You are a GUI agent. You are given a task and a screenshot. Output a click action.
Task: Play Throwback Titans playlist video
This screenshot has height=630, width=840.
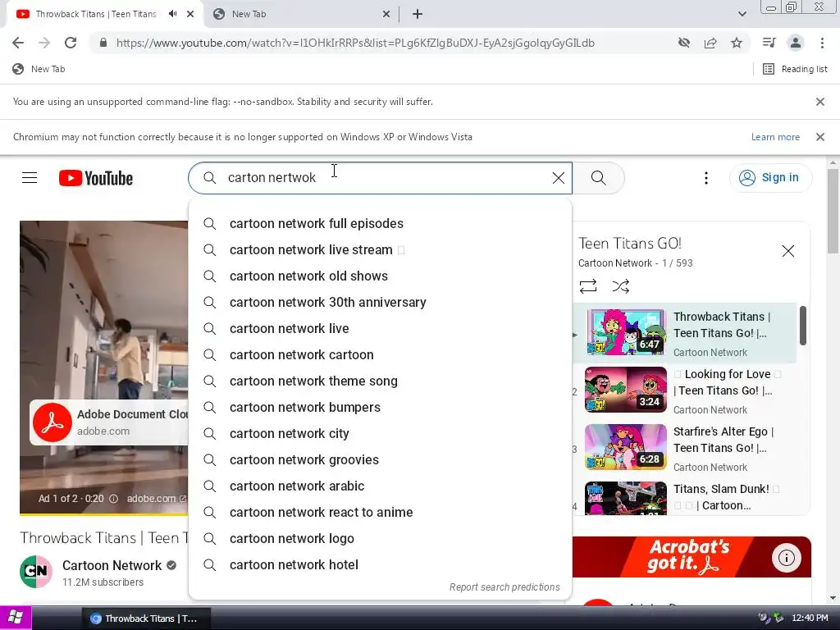[x=685, y=333]
